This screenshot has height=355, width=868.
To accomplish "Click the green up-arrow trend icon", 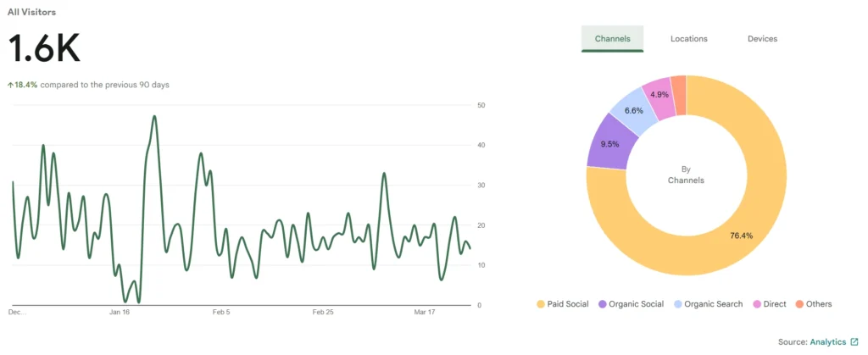I will [x=10, y=85].
